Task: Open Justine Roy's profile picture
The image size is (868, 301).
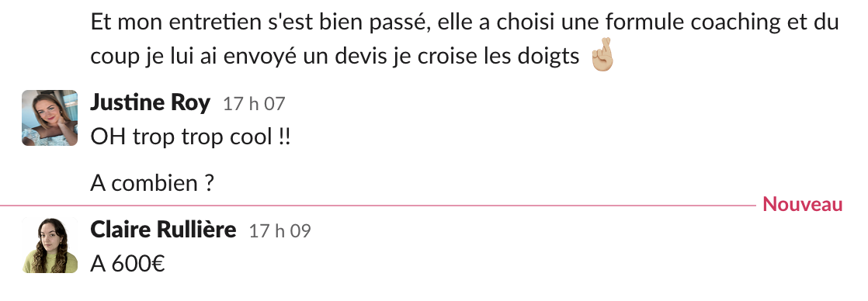Action: (50, 118)
